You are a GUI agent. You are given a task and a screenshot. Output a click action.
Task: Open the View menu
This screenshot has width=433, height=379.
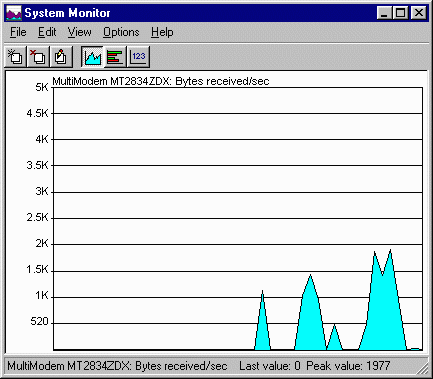(x=80, y=32)
